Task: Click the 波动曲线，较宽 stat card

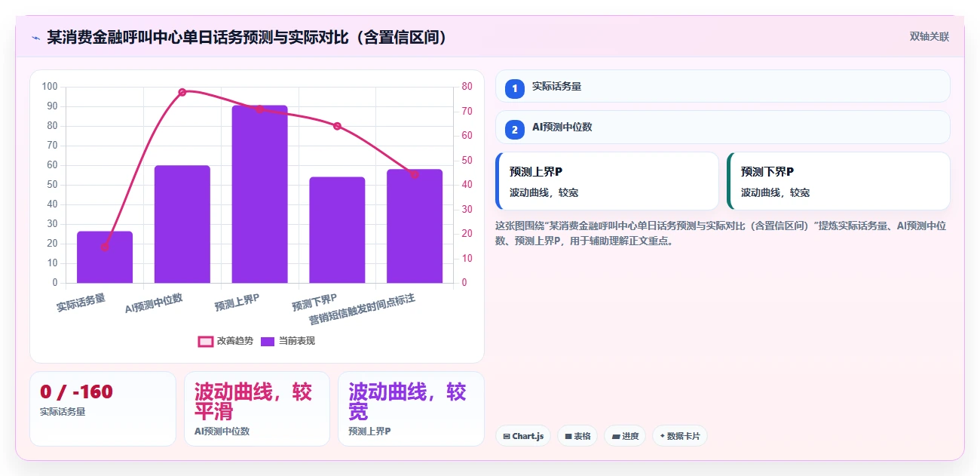Action: [x=411, y=408]
